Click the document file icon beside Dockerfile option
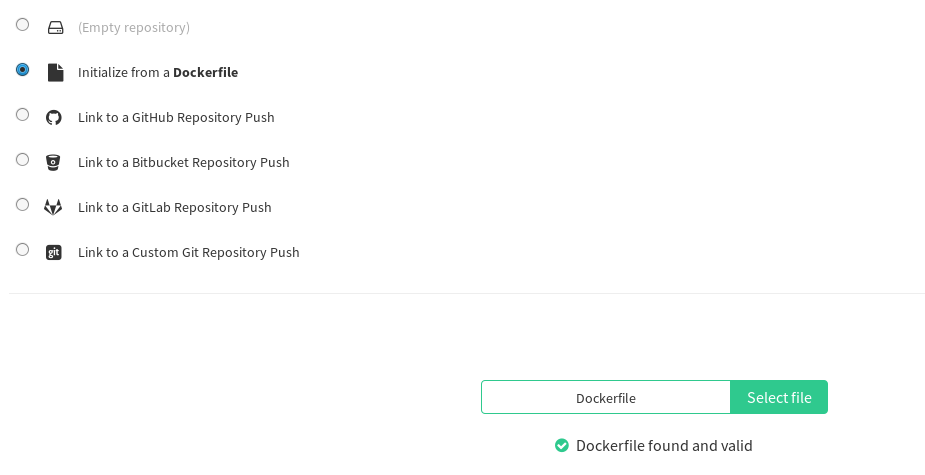Viewport: 925px width, 475px height. click(55, 72)
